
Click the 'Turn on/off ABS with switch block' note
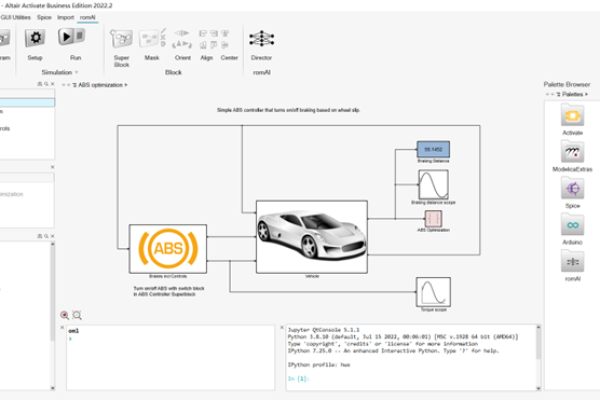pyautogui.click(x=169, y=291)
